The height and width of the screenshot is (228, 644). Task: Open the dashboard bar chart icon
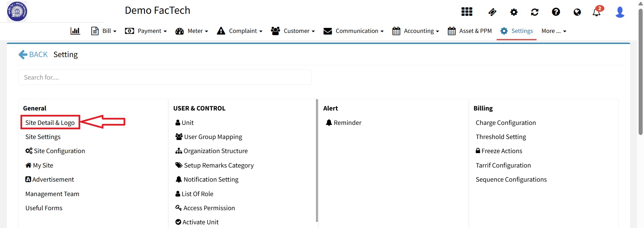pyautogui.click(x=75, y=31)
